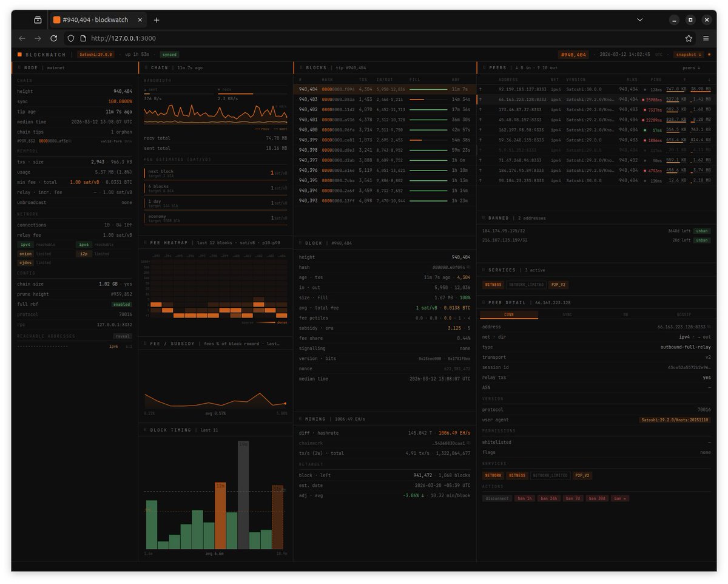This screenshot has width=728, height=584.
Task: Click the BLOCK TIMING panel handle icon
Action: tap(146, 430)
